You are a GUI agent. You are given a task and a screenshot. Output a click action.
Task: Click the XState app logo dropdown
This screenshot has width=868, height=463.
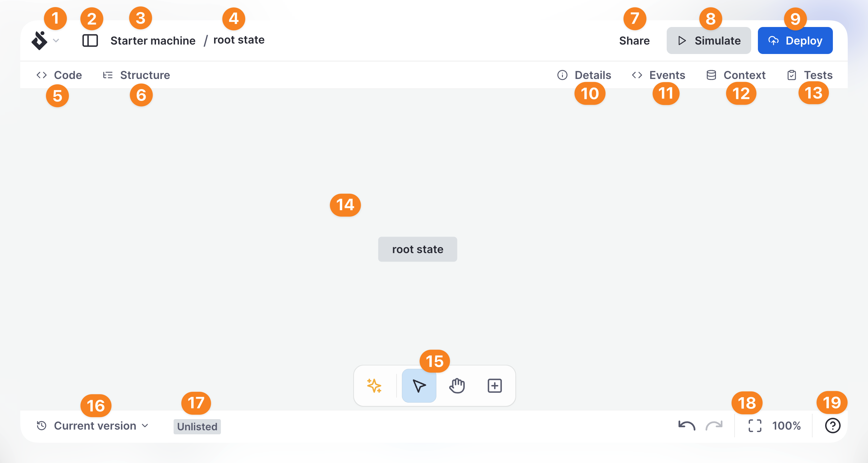tap(46, 39)
